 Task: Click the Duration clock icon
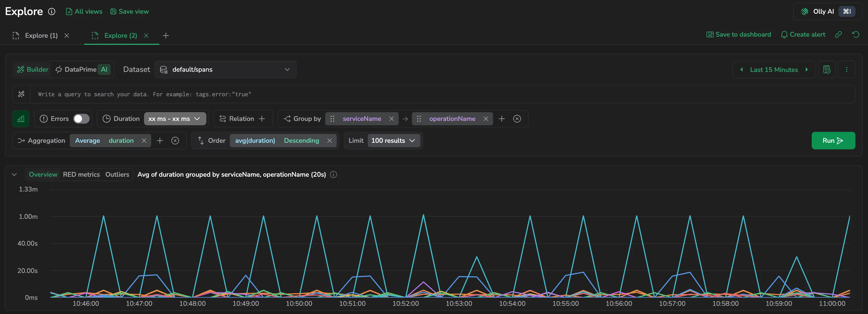coord(107,119)
